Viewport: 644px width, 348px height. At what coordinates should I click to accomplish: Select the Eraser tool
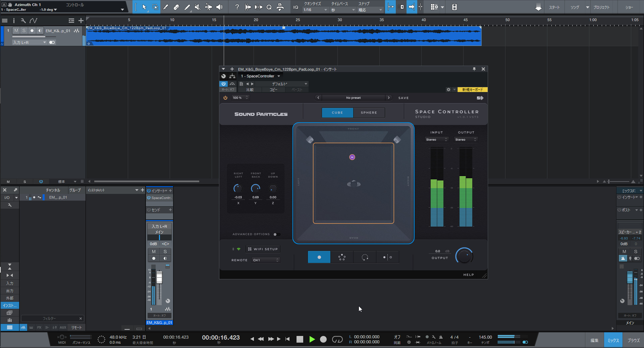tap(176, 7)
